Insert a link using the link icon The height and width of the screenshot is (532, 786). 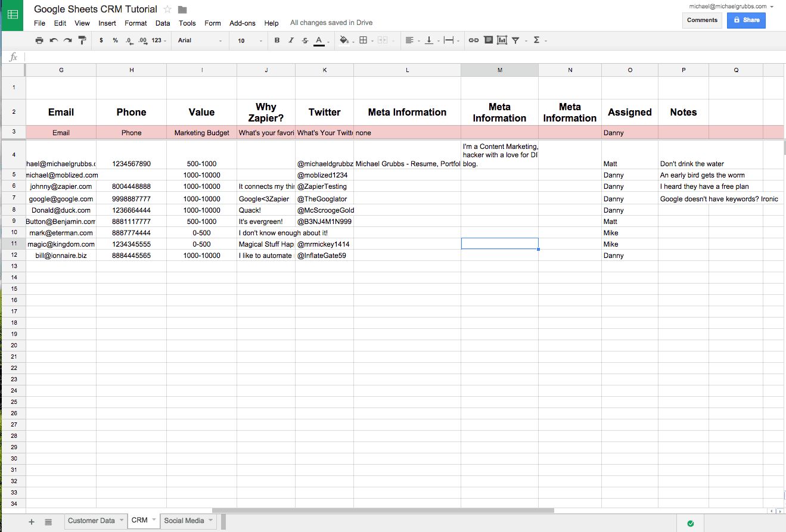tap(473, 40)
